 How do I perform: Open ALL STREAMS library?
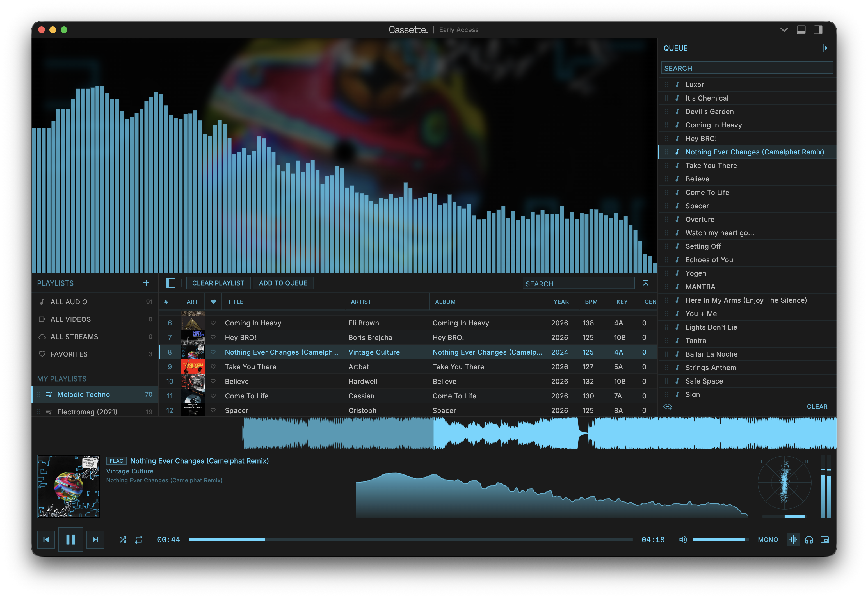(95, 336)
